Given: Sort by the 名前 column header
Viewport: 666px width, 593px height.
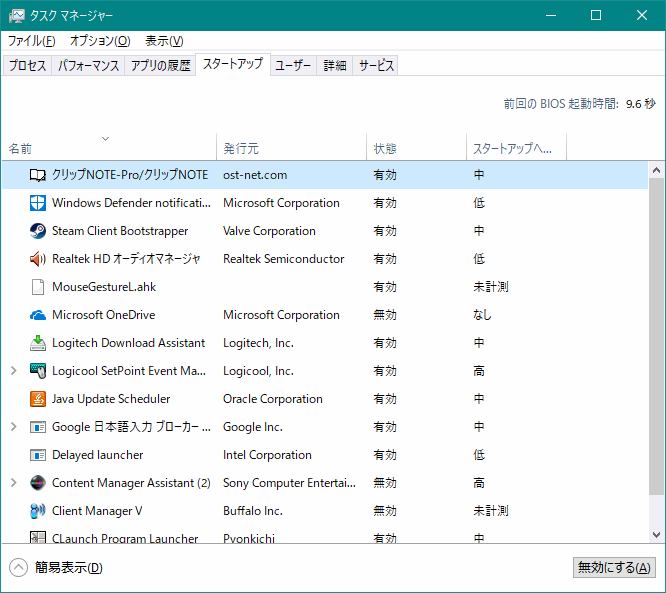Looking at the screenshot, I should 109,147.
